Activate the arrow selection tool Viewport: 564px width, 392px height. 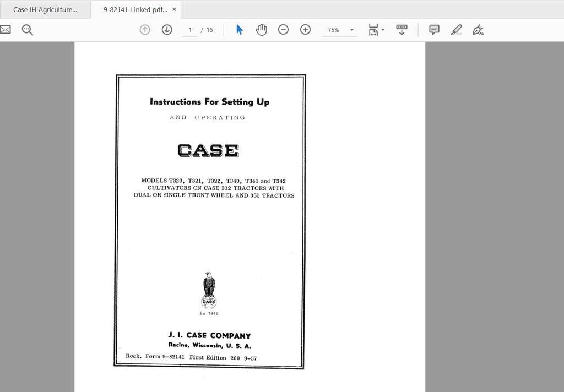click(x=239, y=30)
